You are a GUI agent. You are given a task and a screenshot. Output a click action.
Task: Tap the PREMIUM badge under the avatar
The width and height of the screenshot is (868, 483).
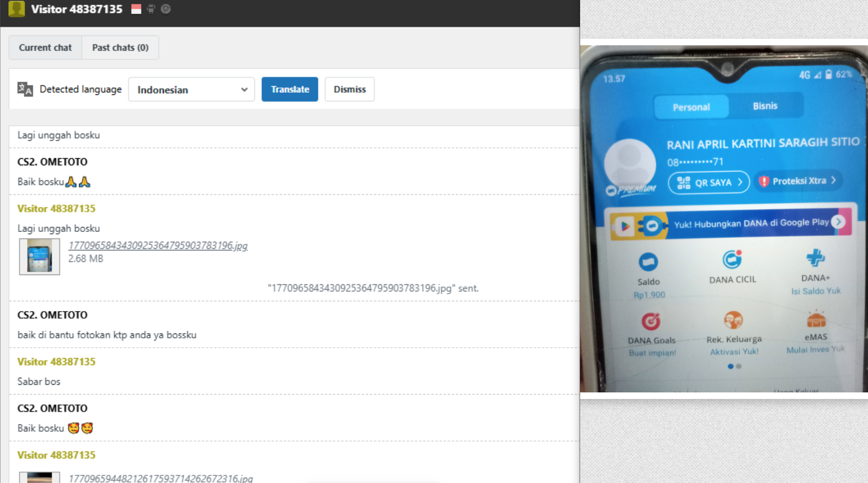coord(631,190)
